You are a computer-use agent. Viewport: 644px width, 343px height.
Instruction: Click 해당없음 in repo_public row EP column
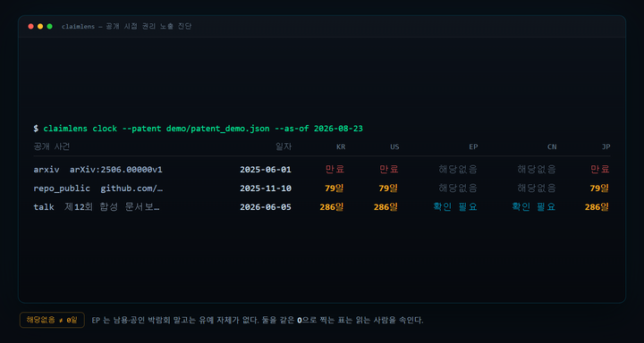pyautogui.click(x=458, y=188)
